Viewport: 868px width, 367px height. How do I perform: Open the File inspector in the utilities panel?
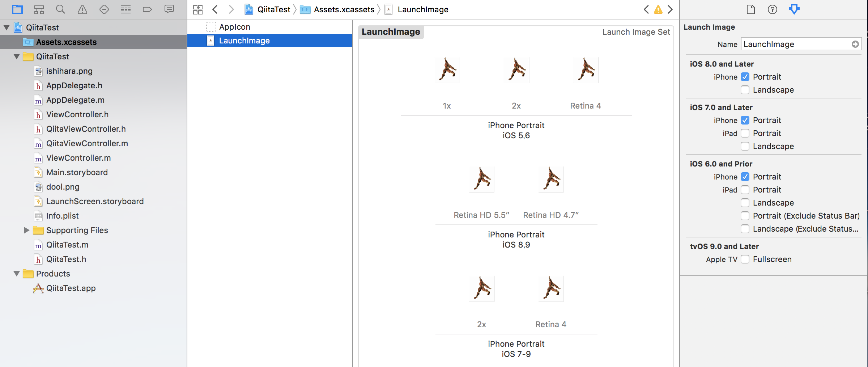click(751, 9)
